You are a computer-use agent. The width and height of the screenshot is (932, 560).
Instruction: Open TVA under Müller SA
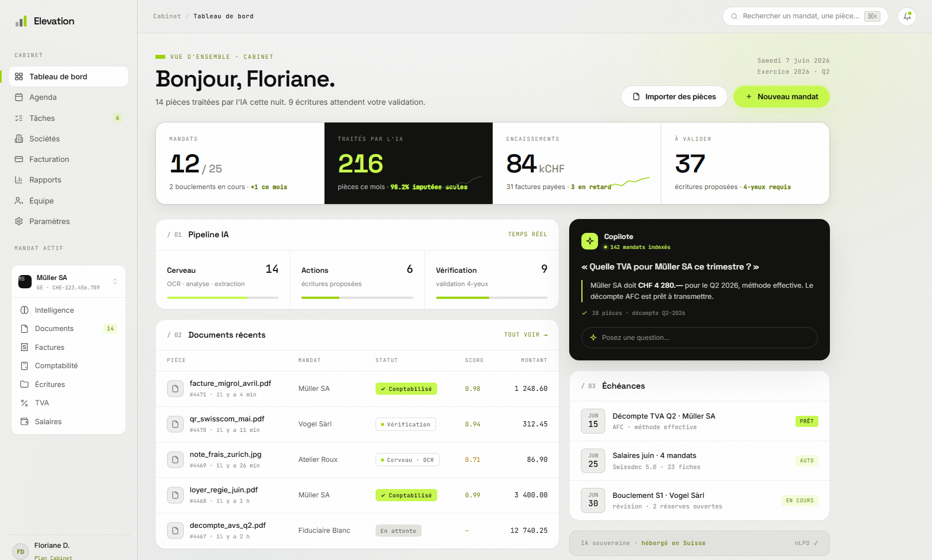pyautogui.click(x=68, y=403)
